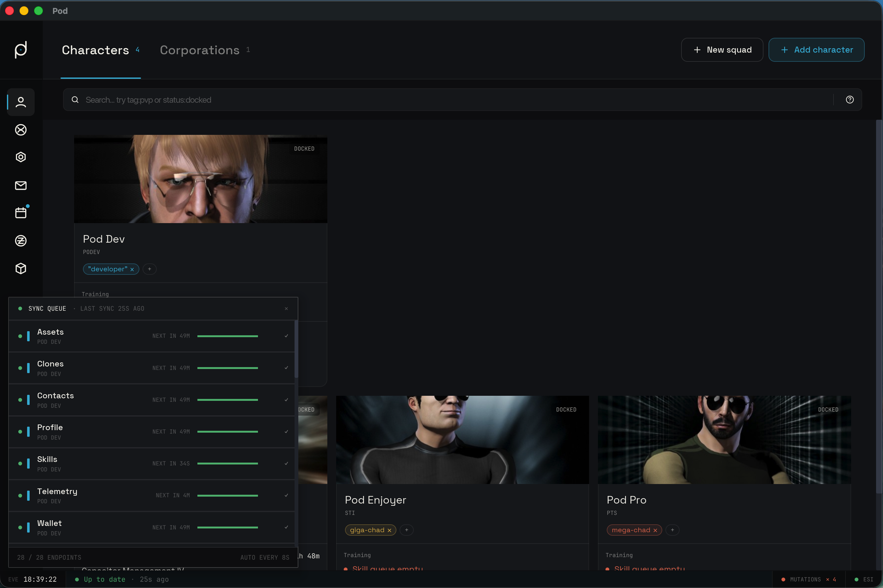This screenshot has width=883, height=588.
Task: Click the PTS corporation ticker
Action: tap(612, 513)
